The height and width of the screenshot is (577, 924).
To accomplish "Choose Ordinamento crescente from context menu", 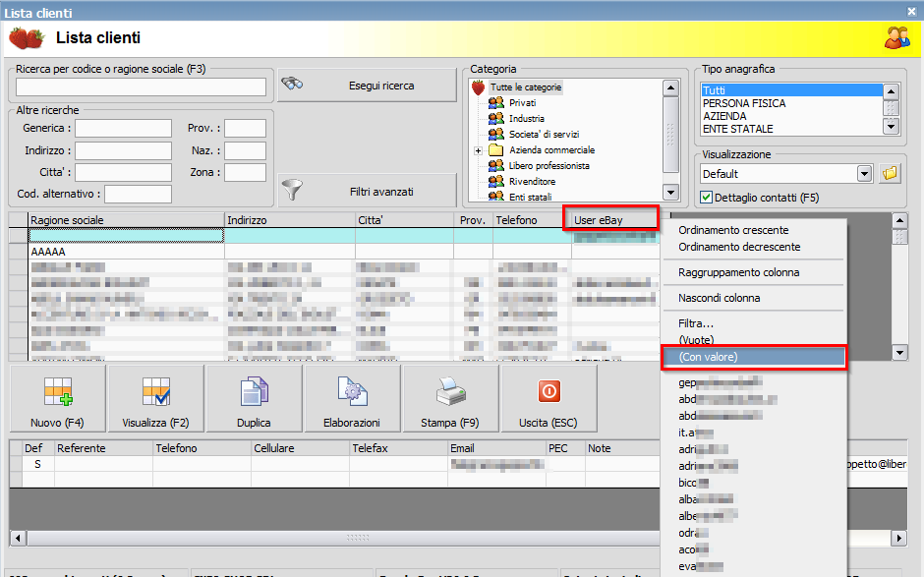I will (754, 230).
